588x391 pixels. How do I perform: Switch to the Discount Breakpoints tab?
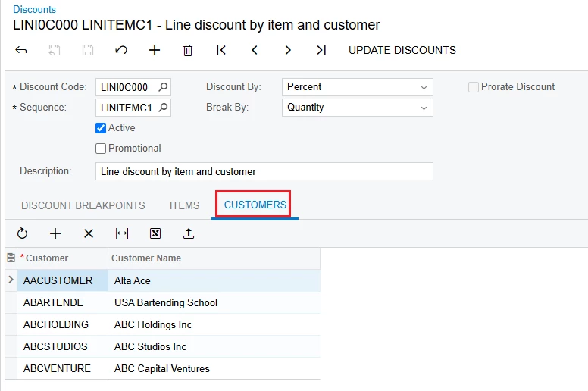pyautogui.click(x=83, y=205)
